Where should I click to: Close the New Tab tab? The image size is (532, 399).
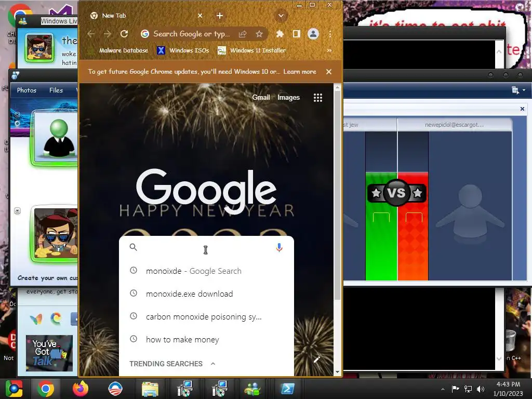[x=200, y=16]
